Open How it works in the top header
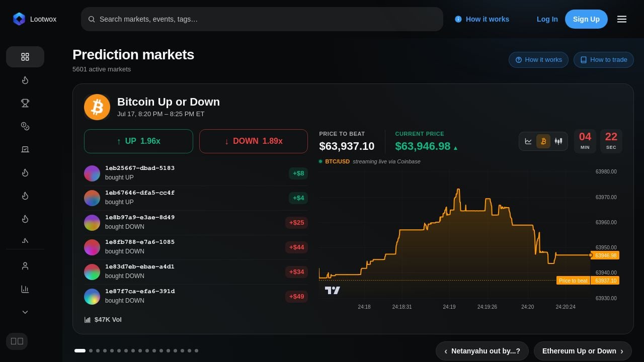Viewport: 644px width, 362px height. [482, 19]
